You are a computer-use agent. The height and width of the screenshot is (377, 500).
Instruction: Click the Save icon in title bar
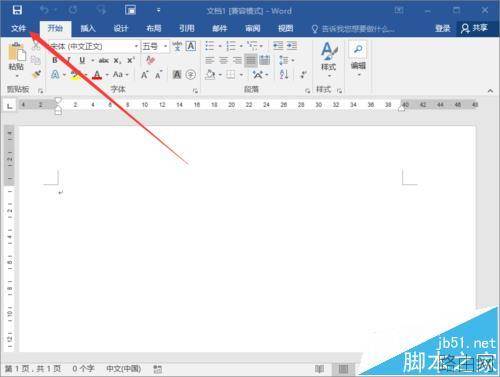pyautogui.click(x=17, y=10)
